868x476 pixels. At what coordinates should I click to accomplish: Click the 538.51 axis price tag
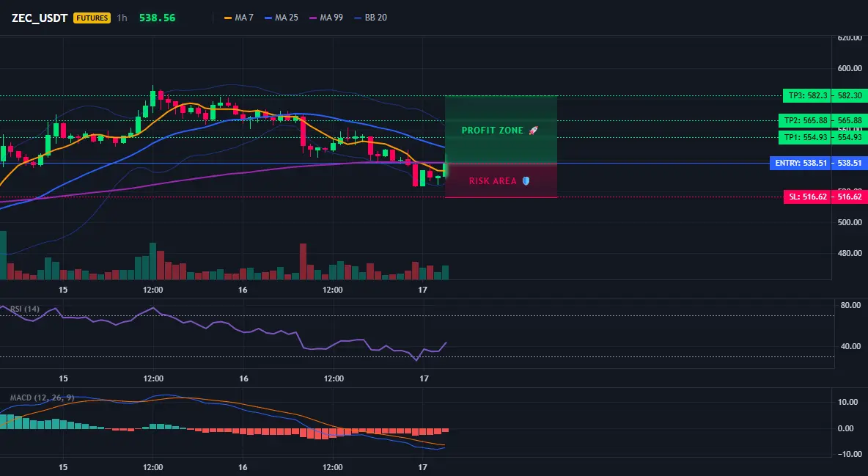click(849, 163)
